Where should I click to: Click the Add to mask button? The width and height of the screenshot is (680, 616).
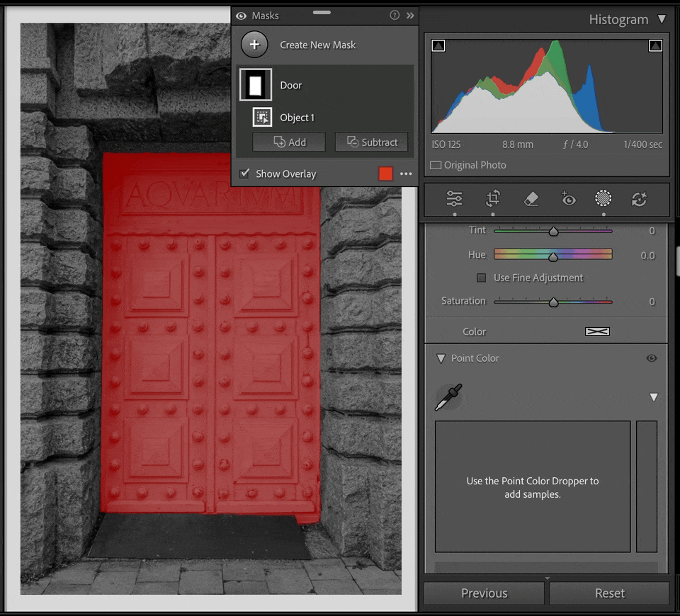[x=289, y=142]
